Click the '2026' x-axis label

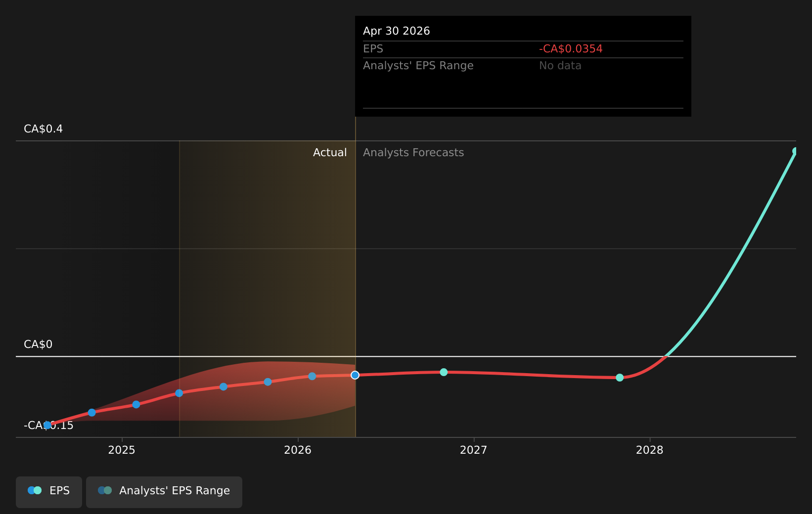pos(298,450)
